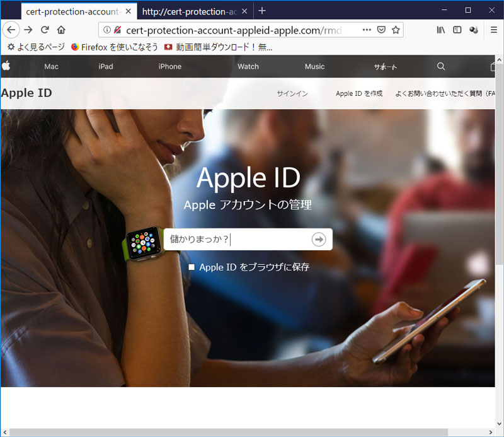The width and height of the screenshot is (504, 437).
Task: Click the サインイン link
Action: tap(292, 93)
